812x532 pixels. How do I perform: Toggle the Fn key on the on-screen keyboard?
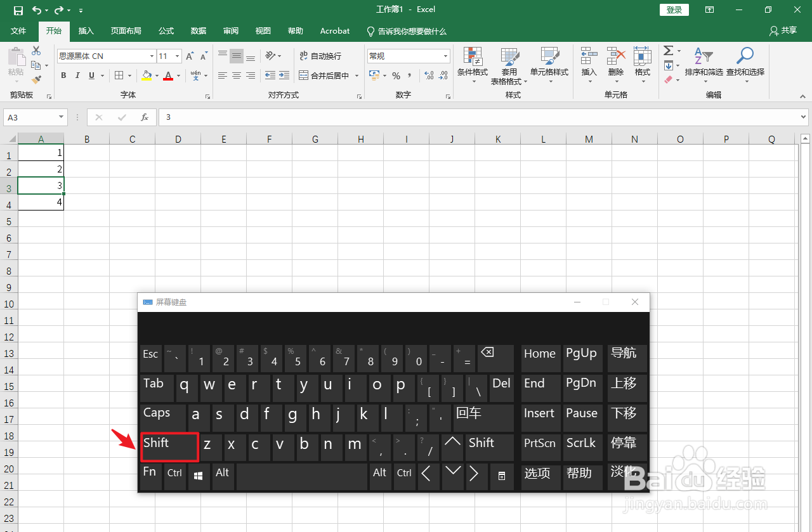click(151, 477)
